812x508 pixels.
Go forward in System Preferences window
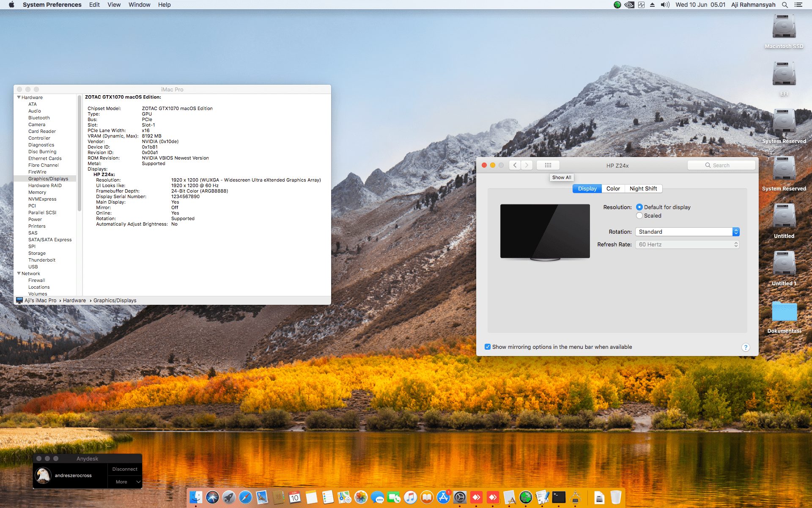(527, 165)
